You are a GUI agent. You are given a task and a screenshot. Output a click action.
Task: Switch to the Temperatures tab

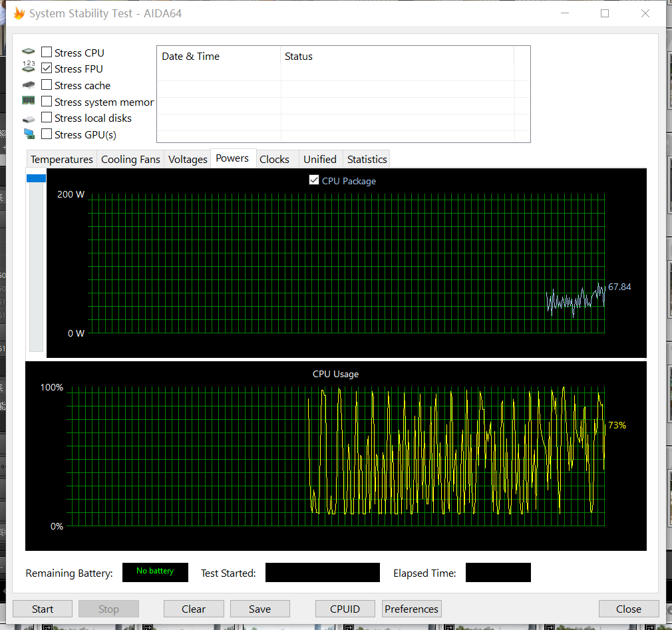point(62,160)
